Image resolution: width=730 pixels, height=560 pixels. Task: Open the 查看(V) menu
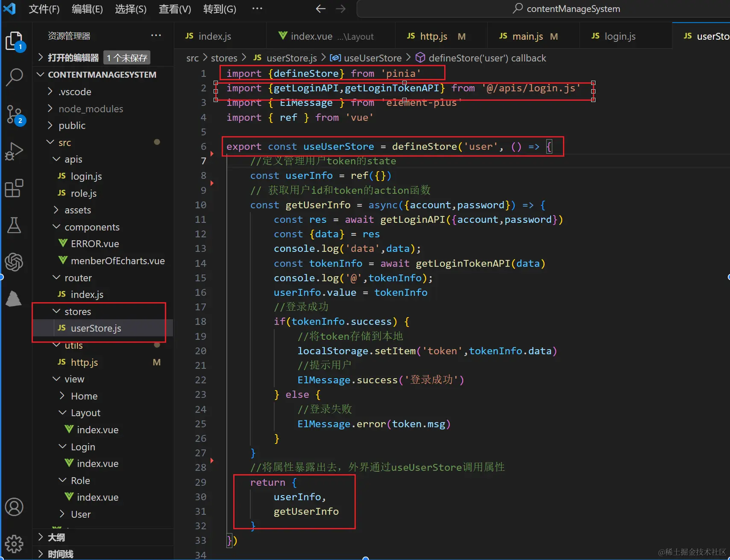(175, 9)
